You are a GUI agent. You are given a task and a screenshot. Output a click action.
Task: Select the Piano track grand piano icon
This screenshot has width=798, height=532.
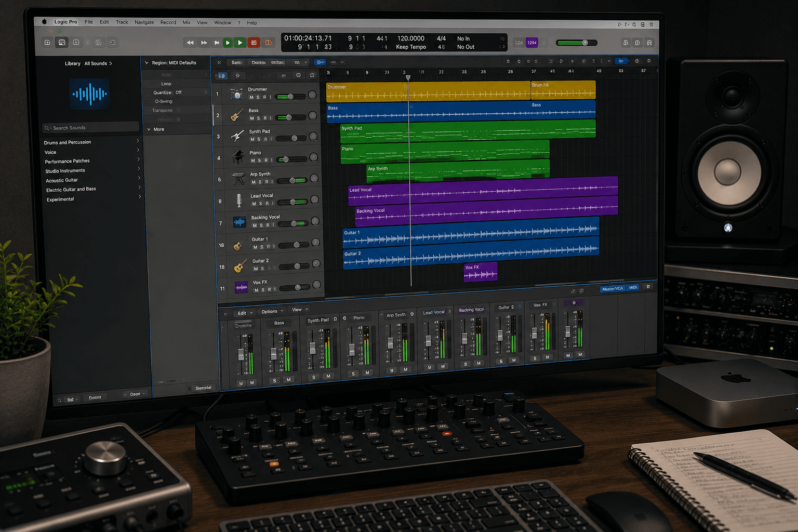238,157
